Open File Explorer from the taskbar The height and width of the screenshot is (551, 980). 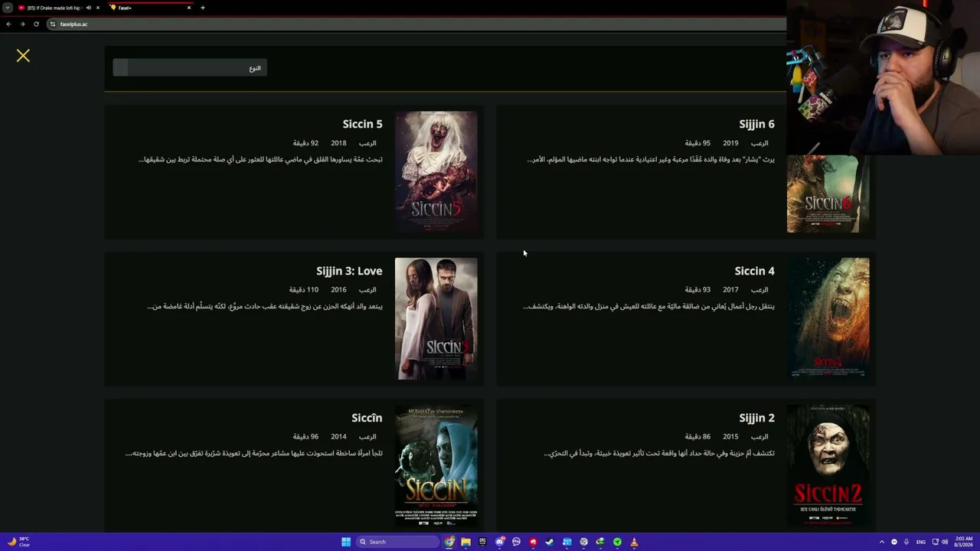[465, 542]
